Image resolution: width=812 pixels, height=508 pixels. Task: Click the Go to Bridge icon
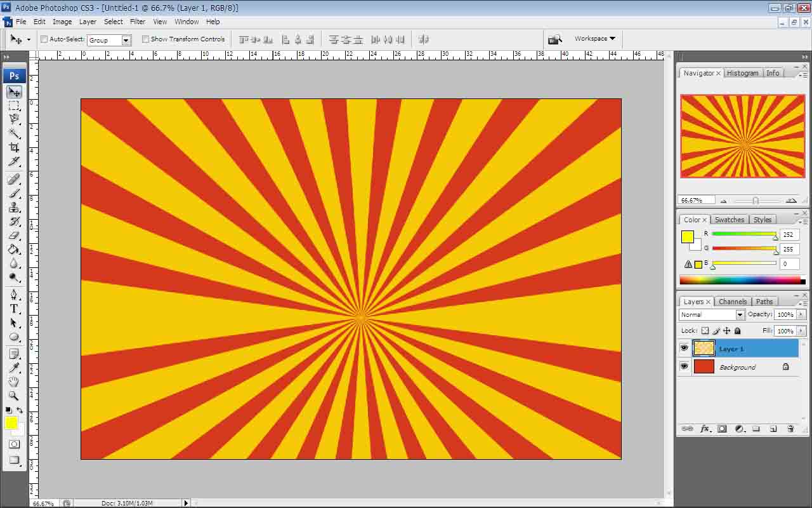click(555, 39)
